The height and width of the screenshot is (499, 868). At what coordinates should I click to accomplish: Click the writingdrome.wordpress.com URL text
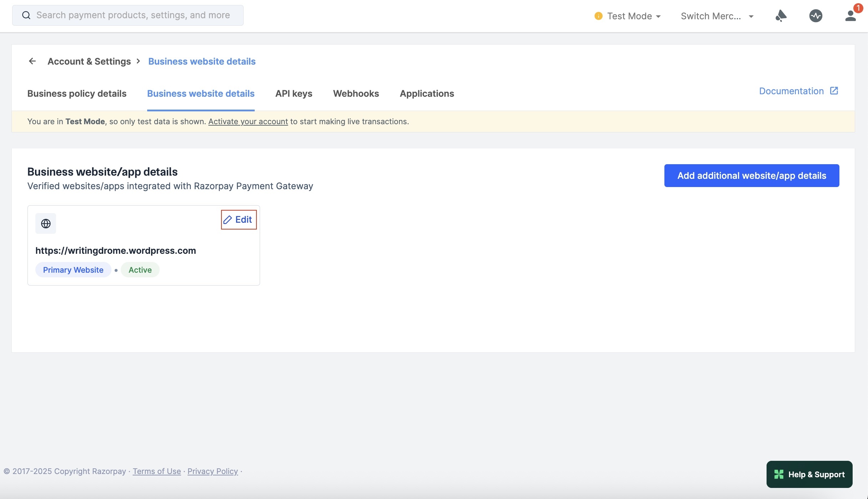116,251
